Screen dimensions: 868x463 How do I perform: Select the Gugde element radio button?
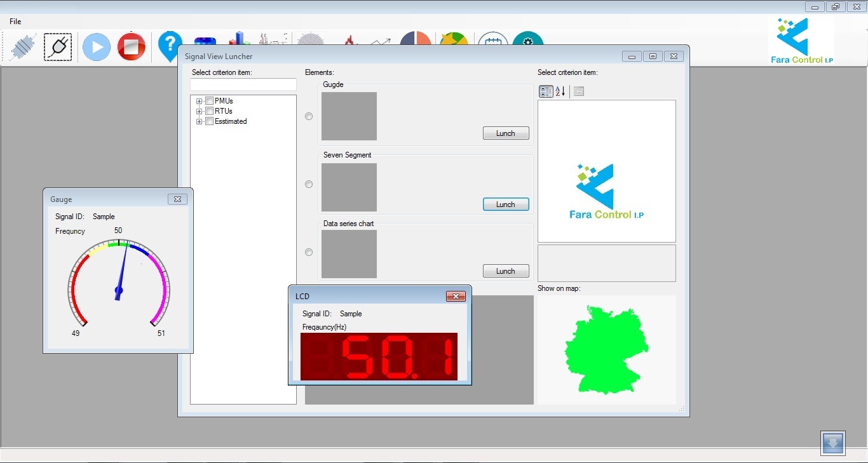tap(309, 116)
